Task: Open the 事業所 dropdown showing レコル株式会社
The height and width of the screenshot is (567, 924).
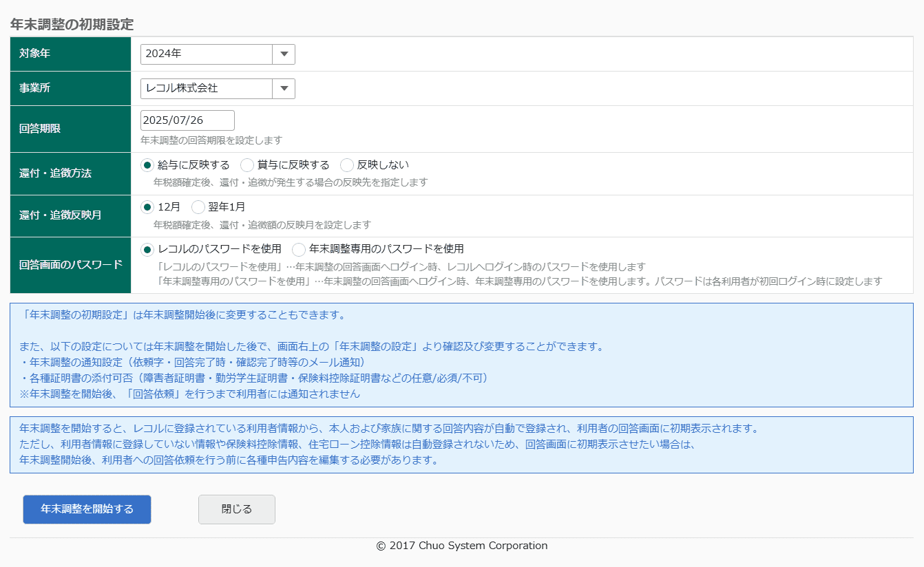Action: pos(218,88)
